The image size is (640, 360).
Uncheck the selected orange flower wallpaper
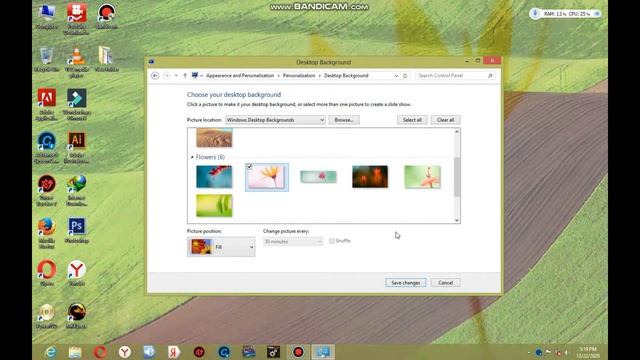click(249, 167)
